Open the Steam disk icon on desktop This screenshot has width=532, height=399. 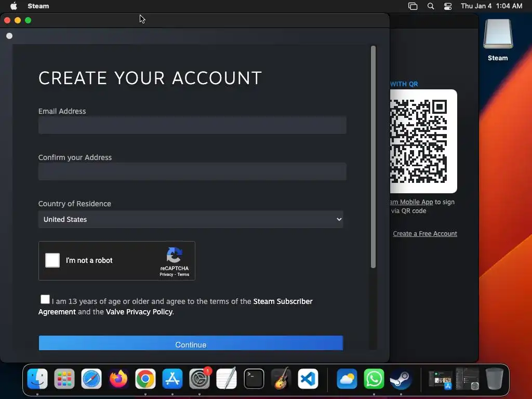point(498,35)
